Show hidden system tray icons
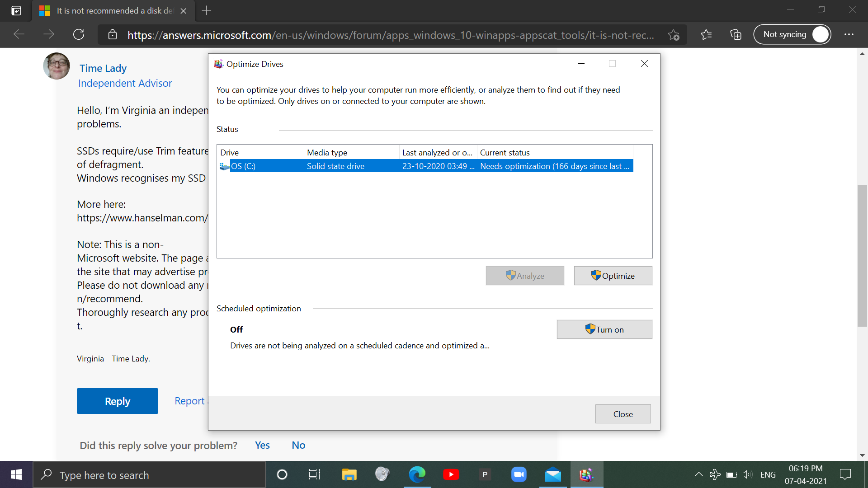The width and height of the screenshot is (868, 488). pos(698,474)
